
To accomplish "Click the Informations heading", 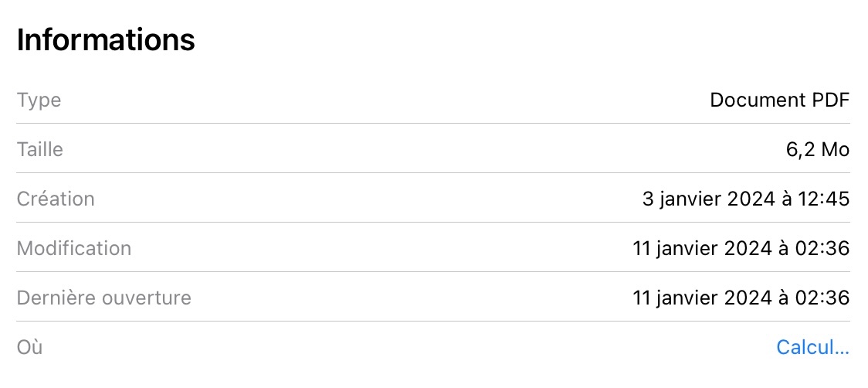I will pos(106,40).
